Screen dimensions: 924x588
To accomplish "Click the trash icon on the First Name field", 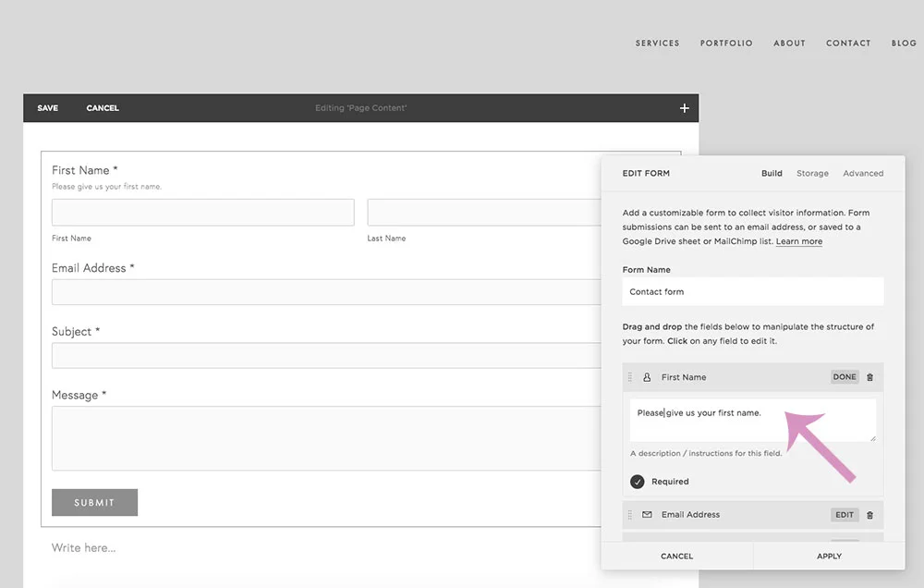I will [869, 376].
